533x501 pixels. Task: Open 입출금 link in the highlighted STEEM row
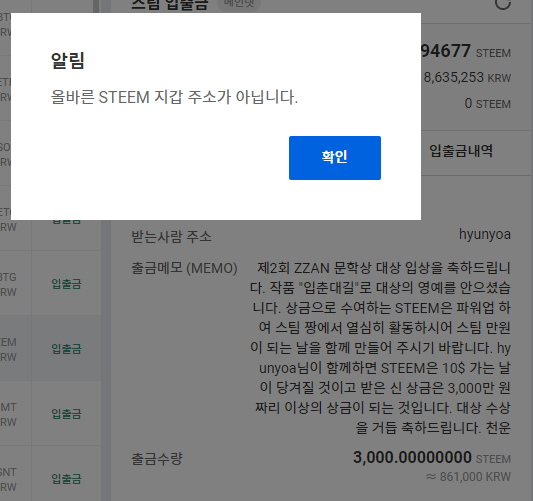pyautogui.click(x=66, y=349)
